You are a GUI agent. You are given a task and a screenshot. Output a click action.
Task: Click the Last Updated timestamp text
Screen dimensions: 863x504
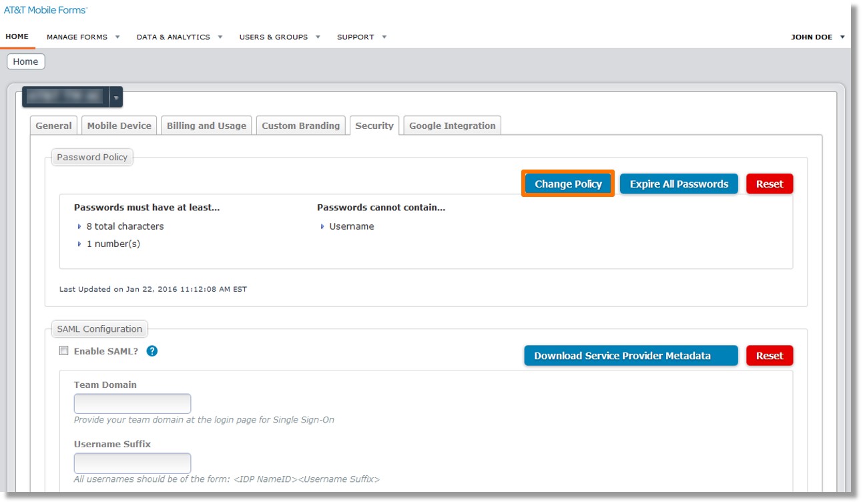coord(153,289)
